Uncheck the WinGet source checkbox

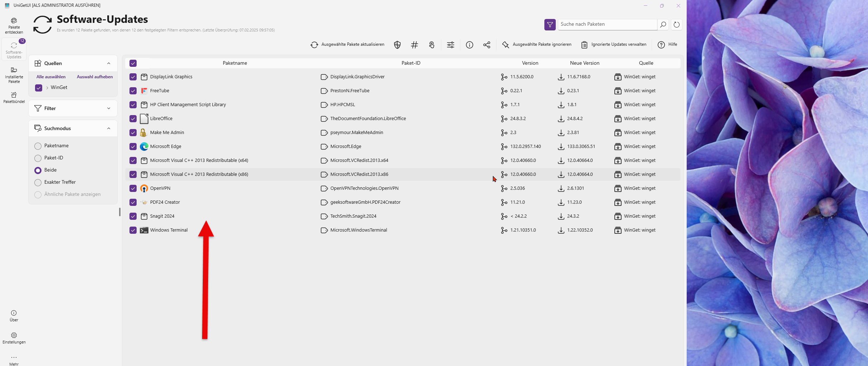[x=39, y=88]
